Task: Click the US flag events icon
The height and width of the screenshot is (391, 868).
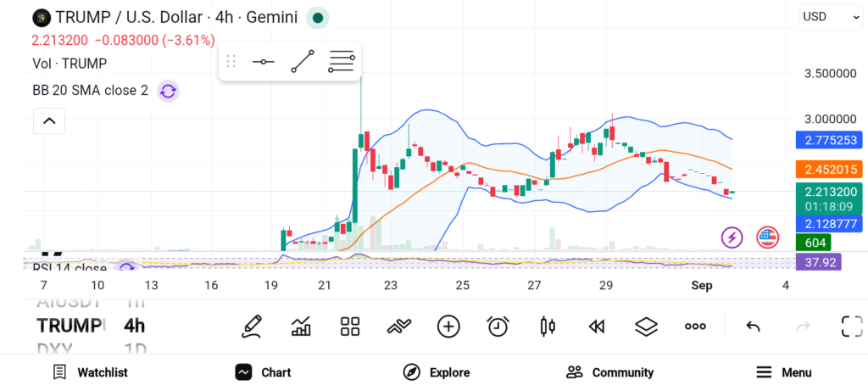Action: [767, 237]
